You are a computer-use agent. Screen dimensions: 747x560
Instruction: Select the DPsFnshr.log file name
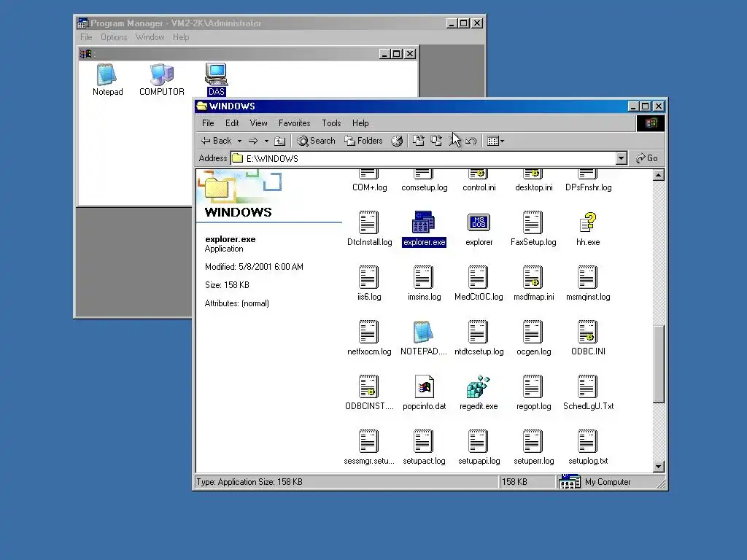589,187
